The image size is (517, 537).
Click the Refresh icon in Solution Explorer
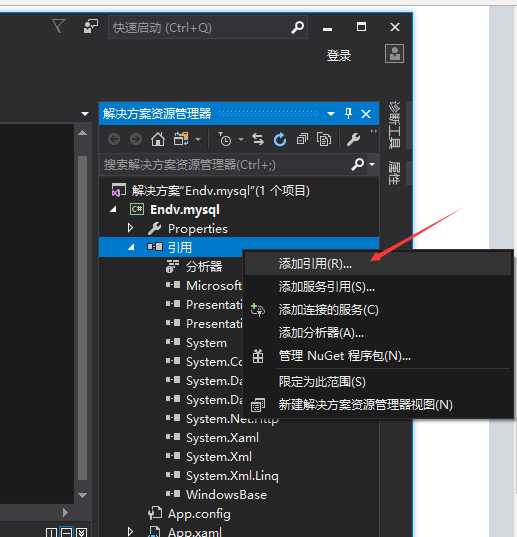point(280,139)
